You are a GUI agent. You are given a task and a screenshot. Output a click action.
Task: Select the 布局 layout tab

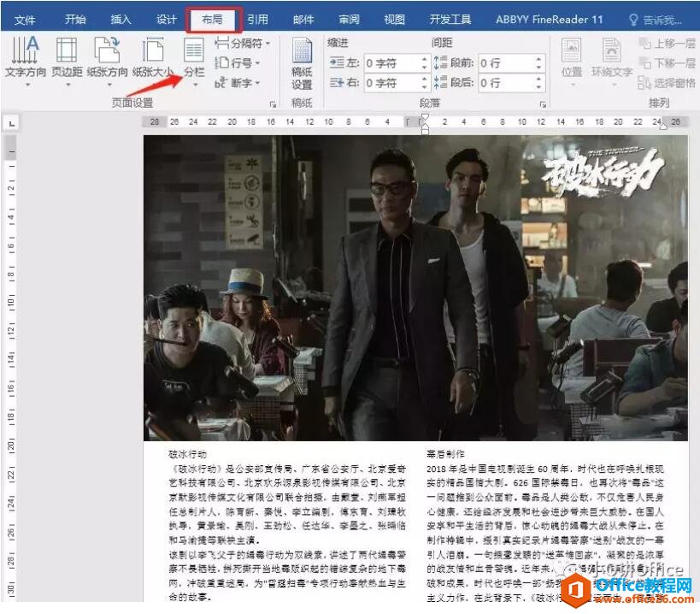(213, 20)
